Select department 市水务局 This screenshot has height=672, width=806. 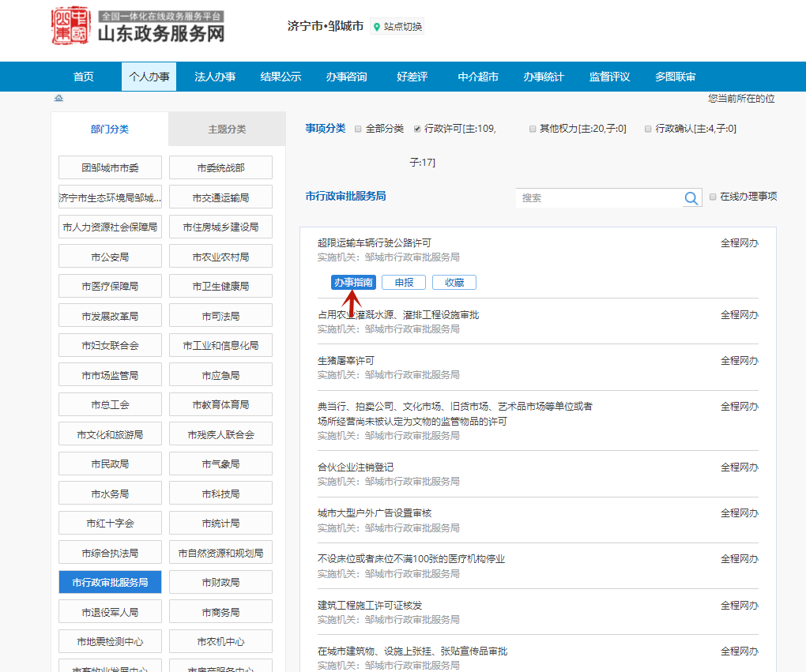click(110, 494)
